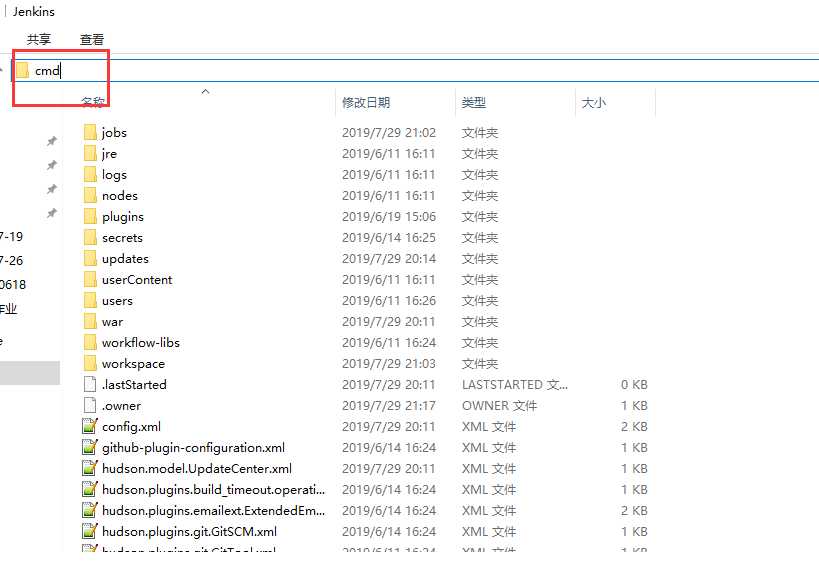Screen dimensions: 819x576
Task: Select the jobs folder icon
Action: (x=90, y=133)
